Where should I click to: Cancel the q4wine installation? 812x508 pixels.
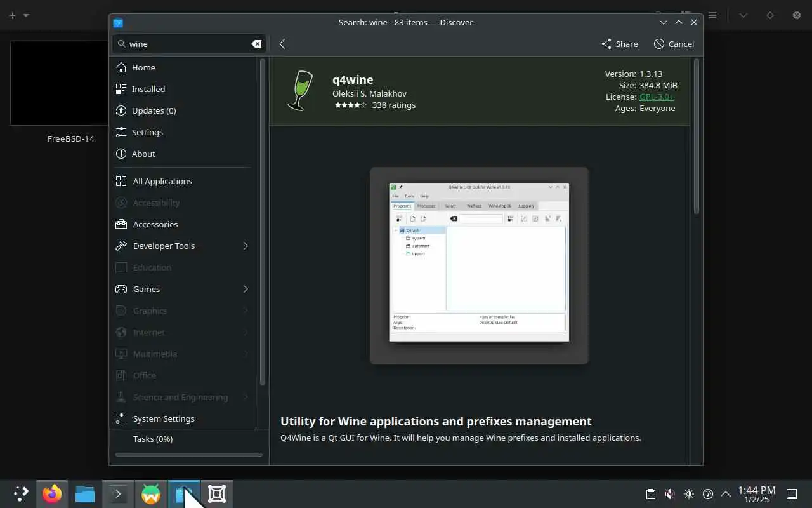(674, 44)
